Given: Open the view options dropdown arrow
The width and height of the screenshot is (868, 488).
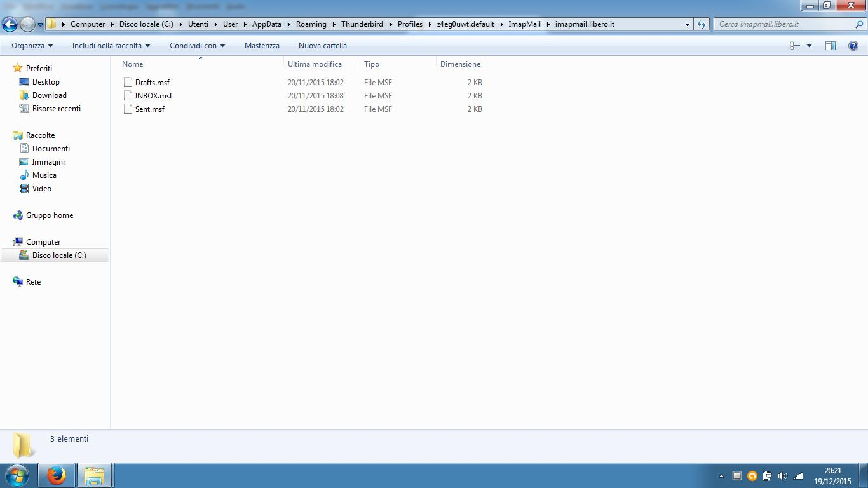Looking at the screenshot, I should click(809, 46).
